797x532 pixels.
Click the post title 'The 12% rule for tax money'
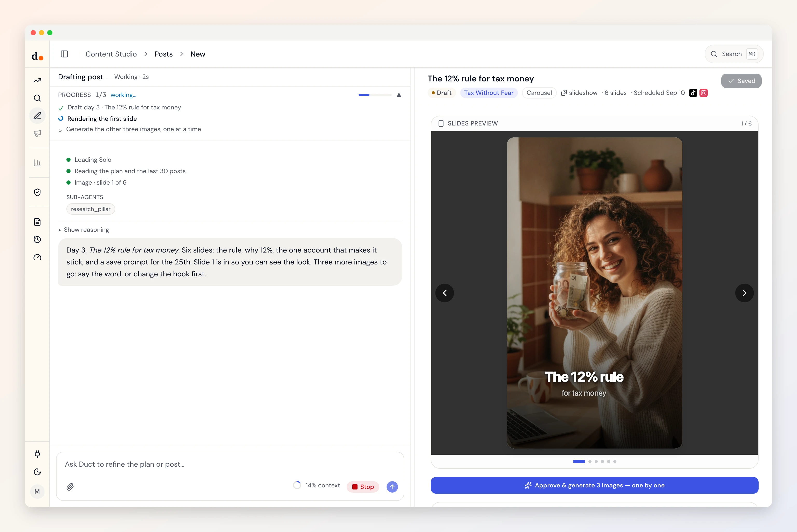coord(481,79)
